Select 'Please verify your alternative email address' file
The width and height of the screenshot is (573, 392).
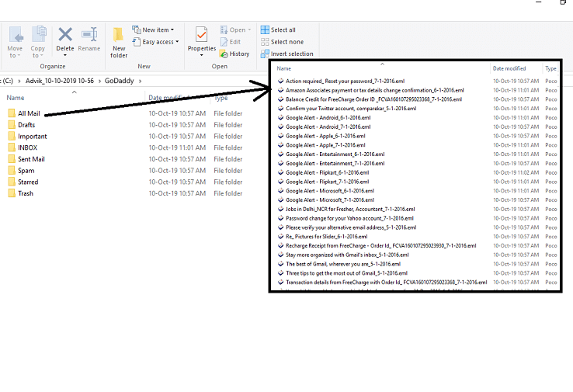[x=351, y=227]
